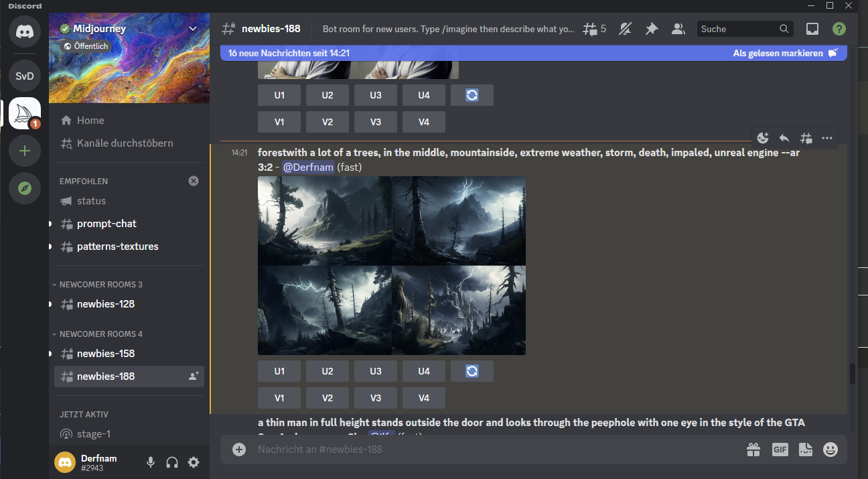Create forest variations with V4
Screen dimensions: 868x479
(424, 398)
